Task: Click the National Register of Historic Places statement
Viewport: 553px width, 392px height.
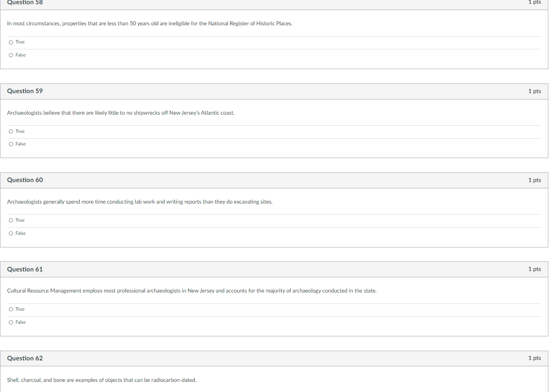Action: tap(150, 24)
